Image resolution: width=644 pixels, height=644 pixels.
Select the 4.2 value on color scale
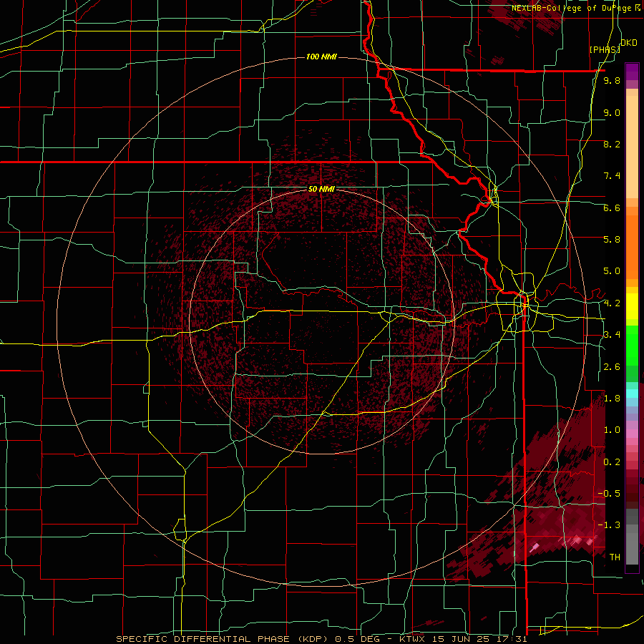[612, 303]
